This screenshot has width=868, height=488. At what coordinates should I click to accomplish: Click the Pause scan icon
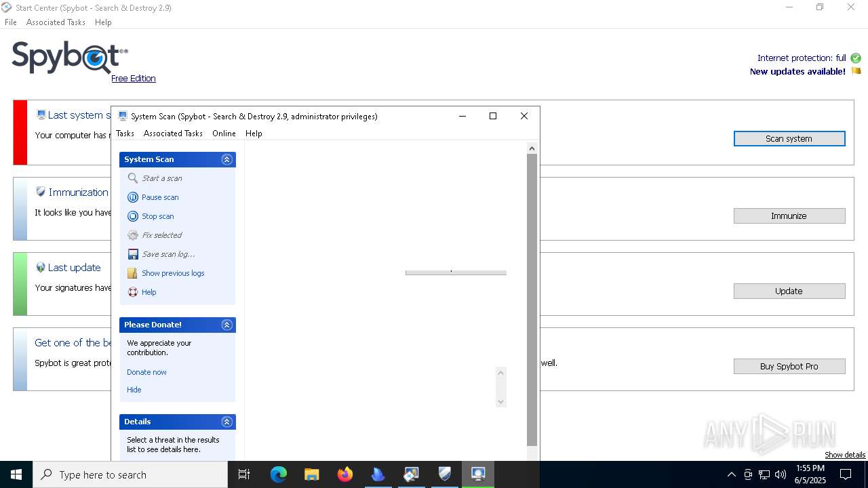tap(133, 197)
